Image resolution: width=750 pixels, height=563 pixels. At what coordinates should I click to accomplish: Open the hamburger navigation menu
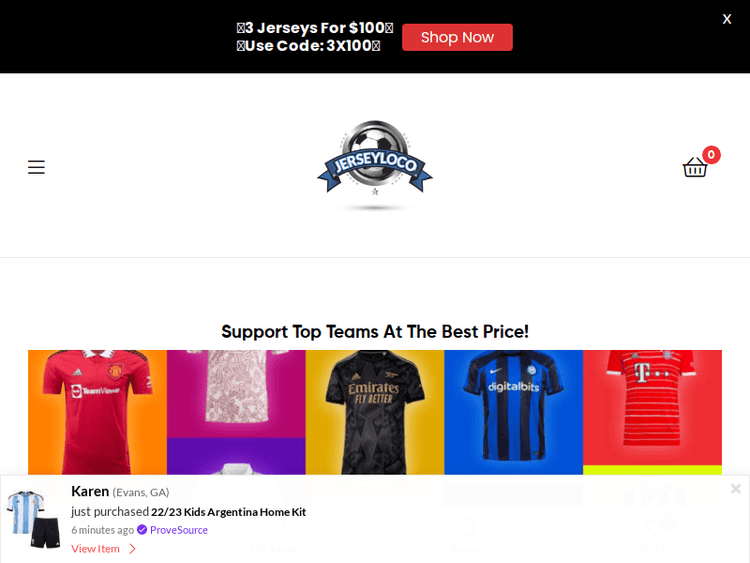[36, 167]
